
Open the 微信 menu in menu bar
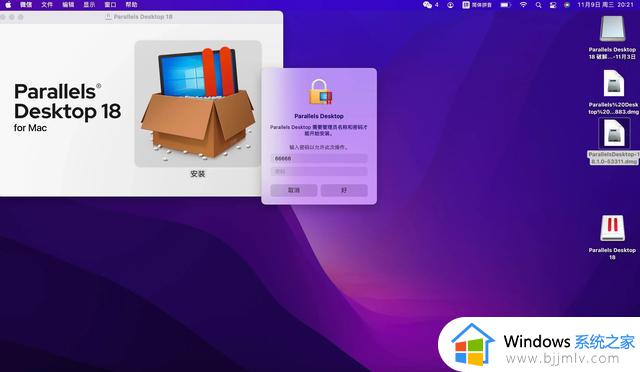(x=26, y=5)
